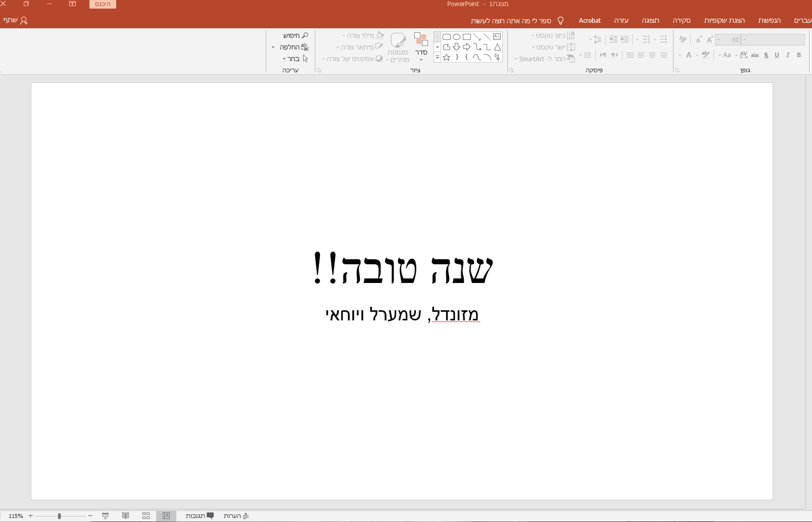
Task: Insert a text box from shapes gallery
Action: [x=497, y=37]
